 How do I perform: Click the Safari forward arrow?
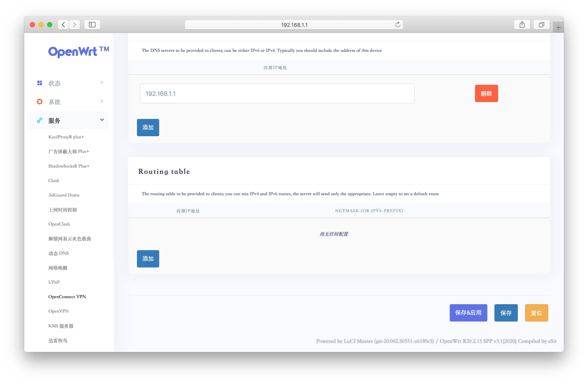pyautogui.click(x=74, y=25)
